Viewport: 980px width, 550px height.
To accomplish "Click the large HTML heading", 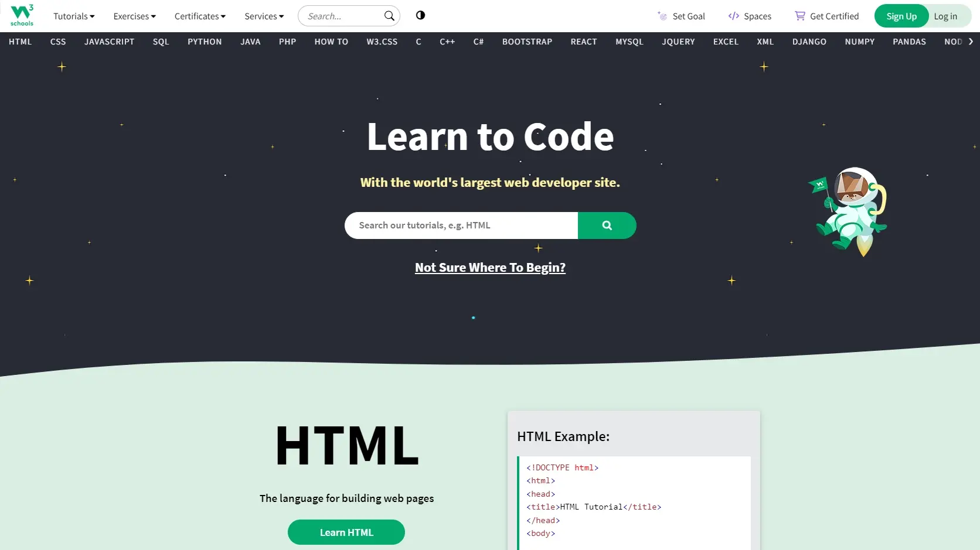I will (x=347, y=446).
